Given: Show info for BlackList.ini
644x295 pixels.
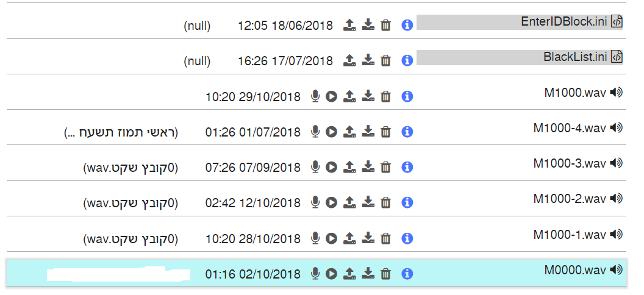Looking at the screenshot, I should click(x=407, y=61).
